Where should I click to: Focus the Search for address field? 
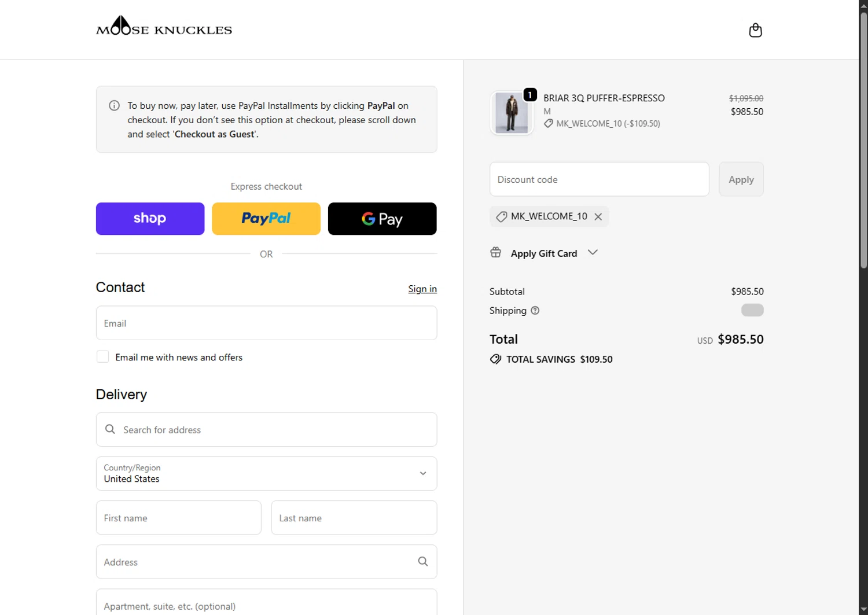pos(266,429)
